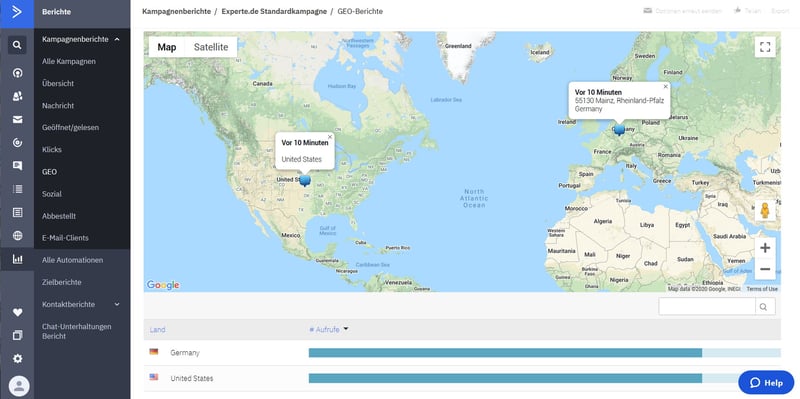Viewport: 800px width, 399px height.
Task: Toggle fullscreen view of the map
Action: [x=765, y=47]
